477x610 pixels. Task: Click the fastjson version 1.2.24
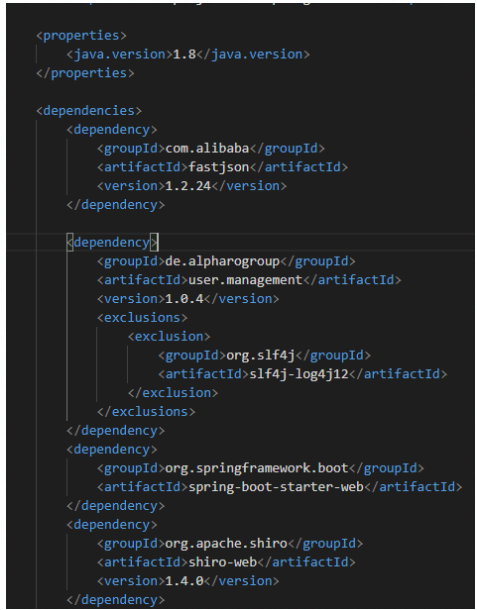(188, 186)
